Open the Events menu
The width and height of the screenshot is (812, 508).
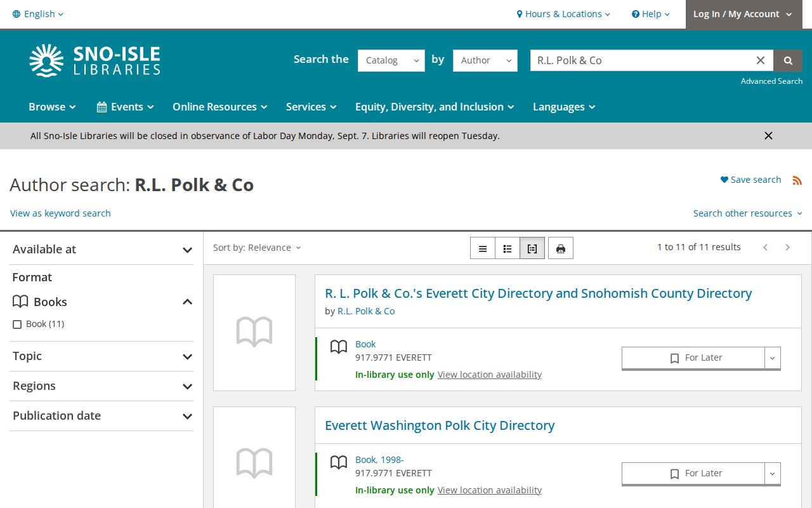coord(125,107)
